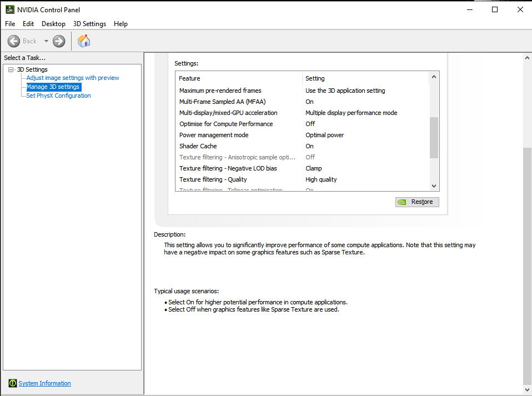Viewport: 532px width, 396px height.
Task: Click the settings list scroll down arrow
Action: point(434,186)
